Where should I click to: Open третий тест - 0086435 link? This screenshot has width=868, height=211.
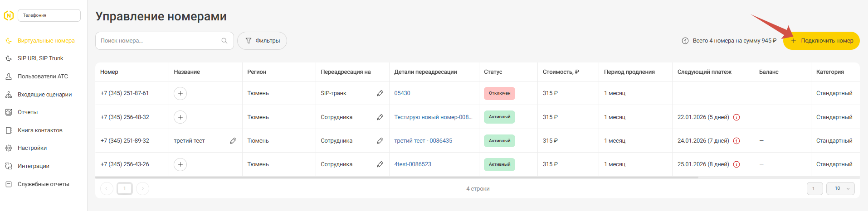[423, 141]
